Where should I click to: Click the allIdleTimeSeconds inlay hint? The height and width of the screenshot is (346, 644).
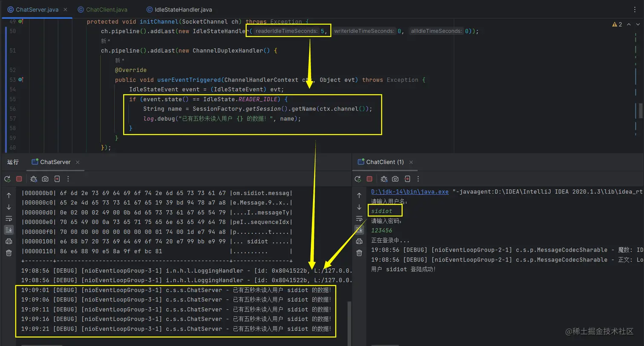(436, 31)
